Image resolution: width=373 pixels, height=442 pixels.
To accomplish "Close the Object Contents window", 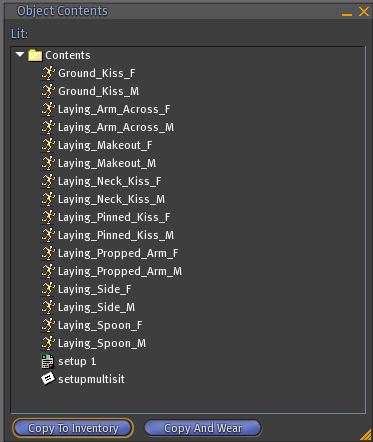I will click(x=364, y=12).
